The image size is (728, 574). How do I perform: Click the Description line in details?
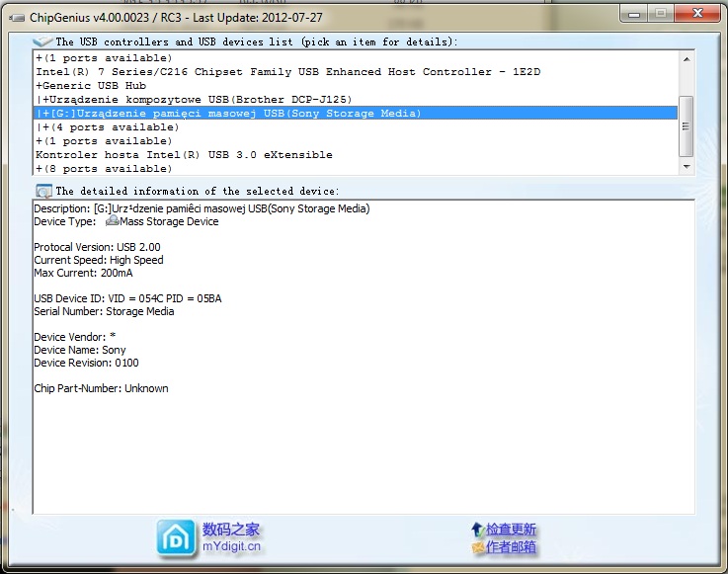[202, 208]
